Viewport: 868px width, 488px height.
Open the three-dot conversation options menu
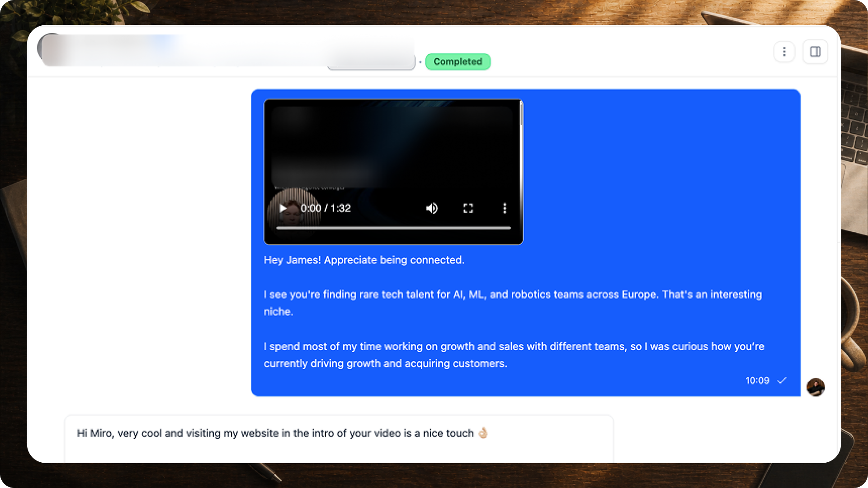pyautogui.click(x=784, y=52)
